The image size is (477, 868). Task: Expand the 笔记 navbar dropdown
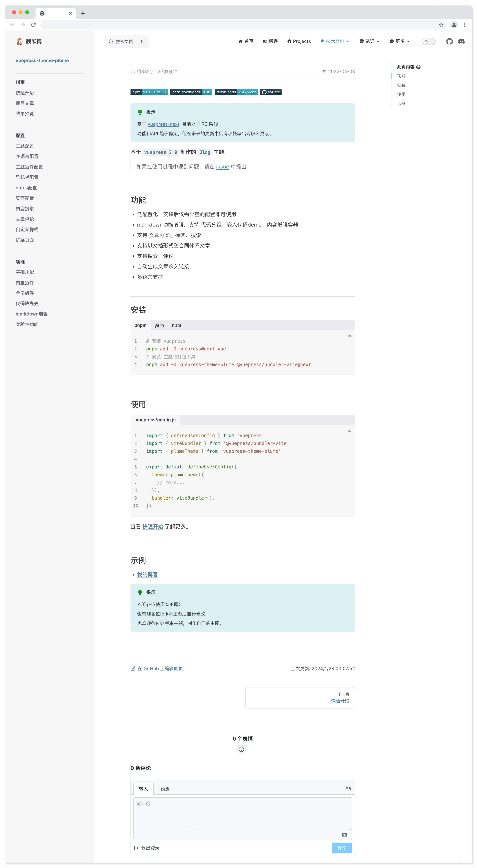369,41
